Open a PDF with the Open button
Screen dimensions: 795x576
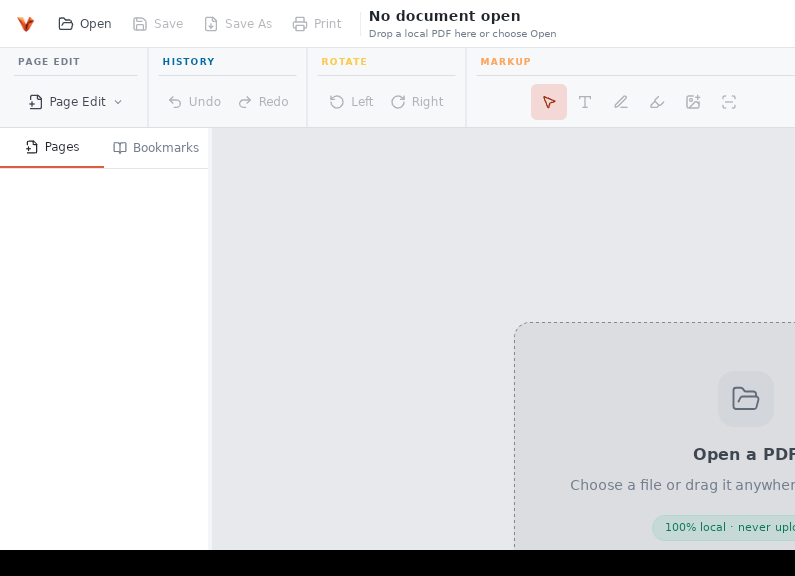pos(85,24)
